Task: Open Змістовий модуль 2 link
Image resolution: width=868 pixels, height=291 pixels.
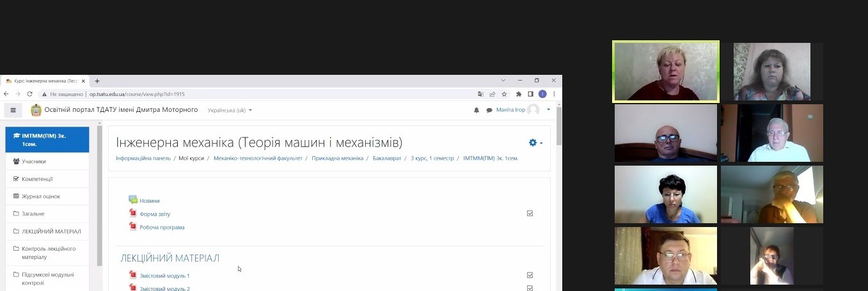Action: point(164,288)
